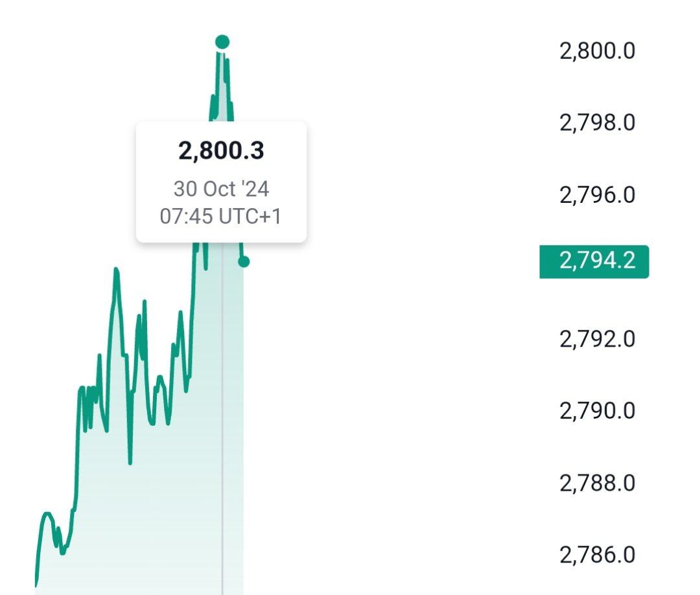Click the sharp lowest dip of the line

pos(130,463)
